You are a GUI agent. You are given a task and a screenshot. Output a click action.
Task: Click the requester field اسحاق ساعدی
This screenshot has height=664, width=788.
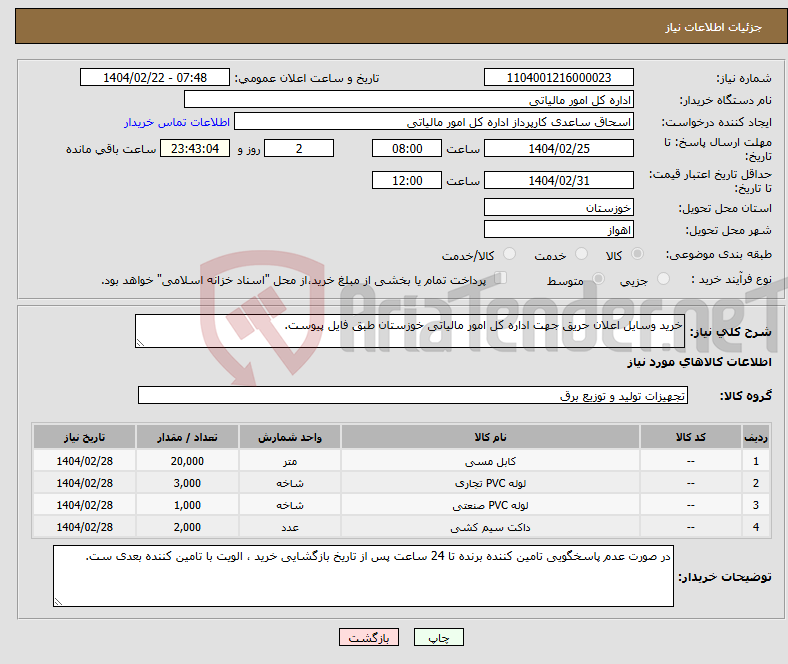pyautogui.click(x=434, y=122)
